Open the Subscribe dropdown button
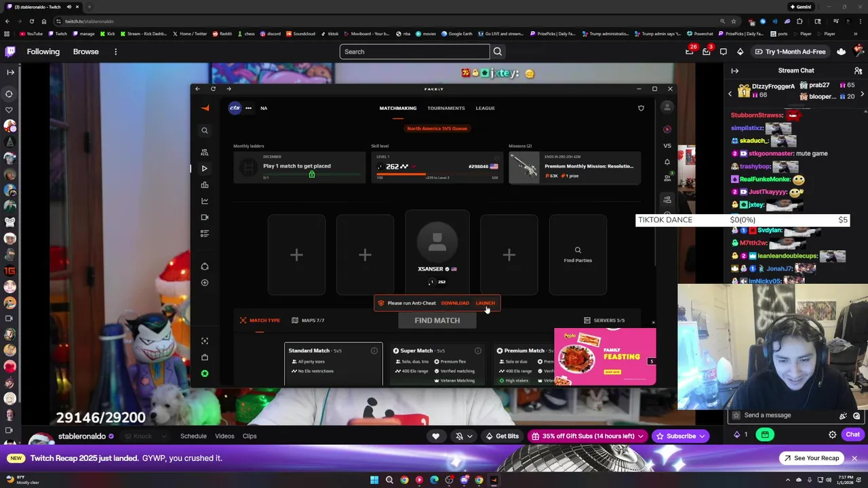 pos(681,436)
